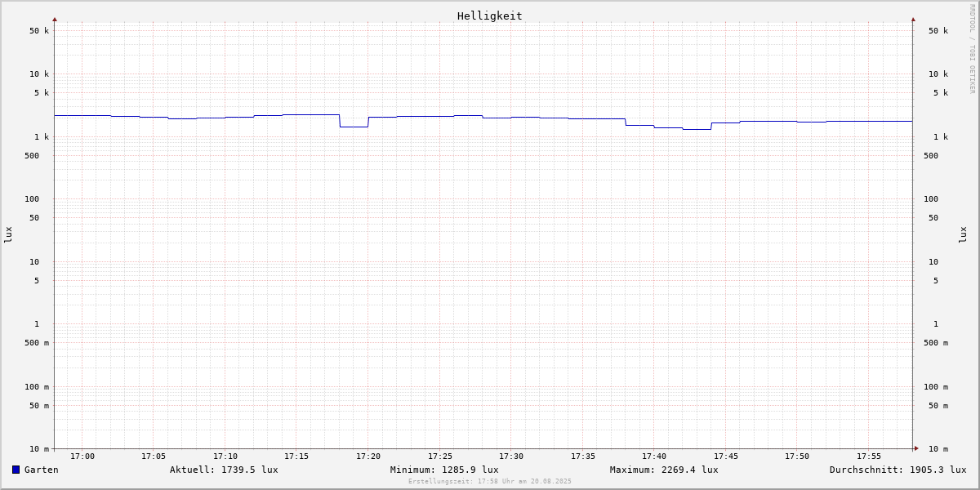Select the 17:10 time axis label
The width and height of the screenshot is (980, 490).
pyautogui.click(x=225, y=457)
